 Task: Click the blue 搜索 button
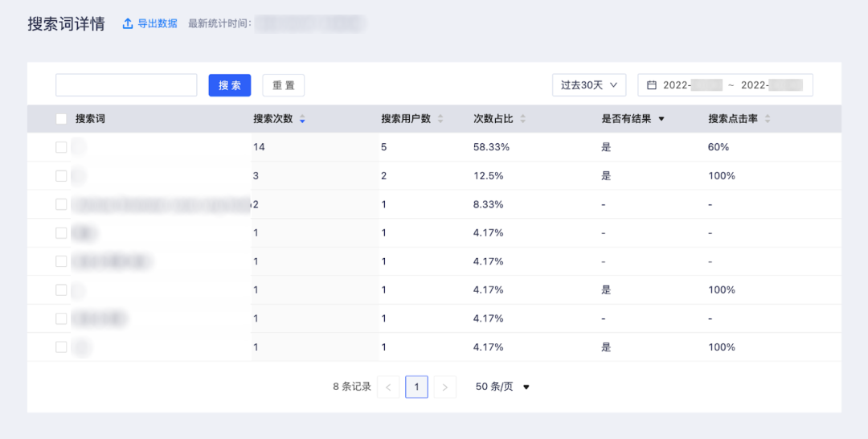click(230, 85)
